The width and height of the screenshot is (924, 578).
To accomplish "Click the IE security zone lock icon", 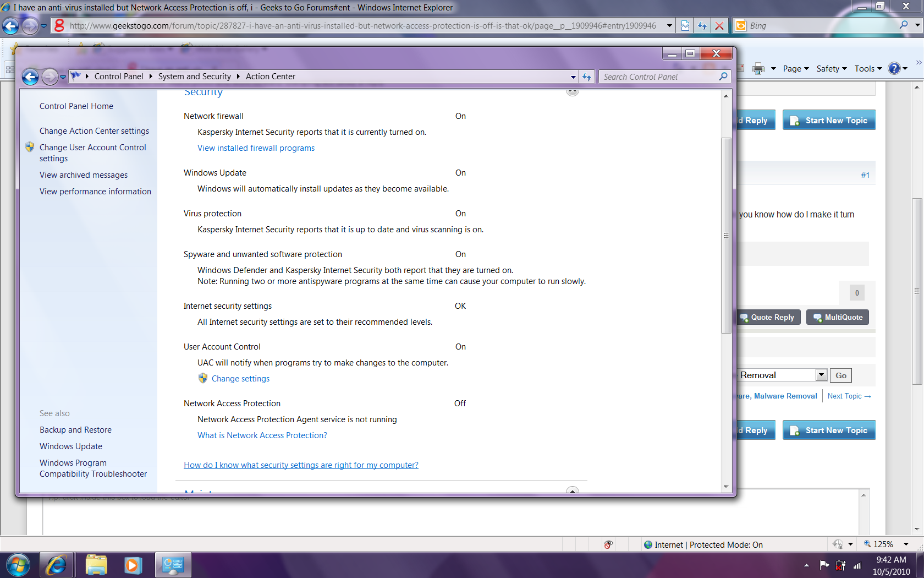I will pyautogui.click(x=838, y=544).
